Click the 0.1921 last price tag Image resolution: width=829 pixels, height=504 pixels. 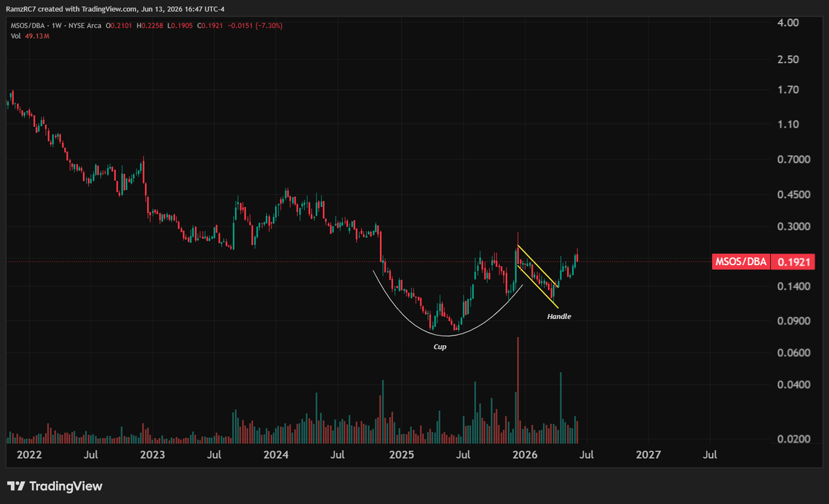click(793, 262)
